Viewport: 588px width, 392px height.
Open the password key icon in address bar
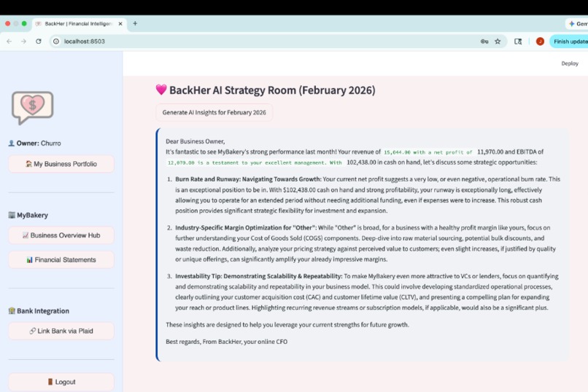[x=484, y=42]
